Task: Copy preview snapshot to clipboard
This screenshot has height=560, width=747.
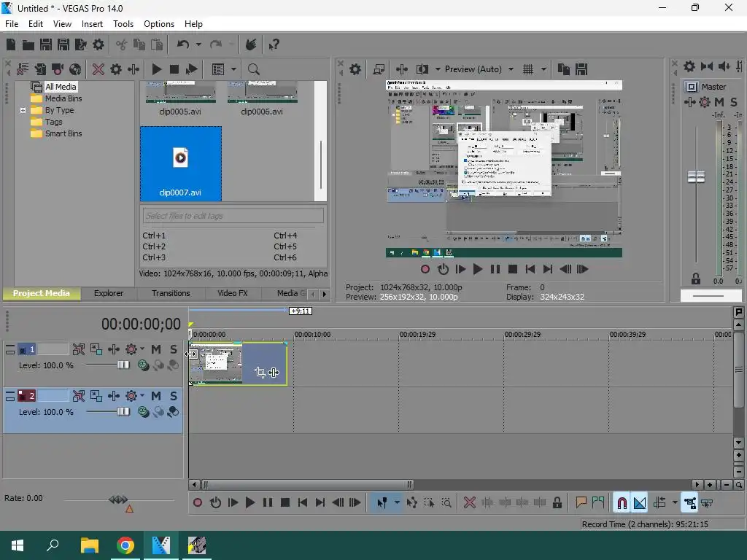Action: 564,69
